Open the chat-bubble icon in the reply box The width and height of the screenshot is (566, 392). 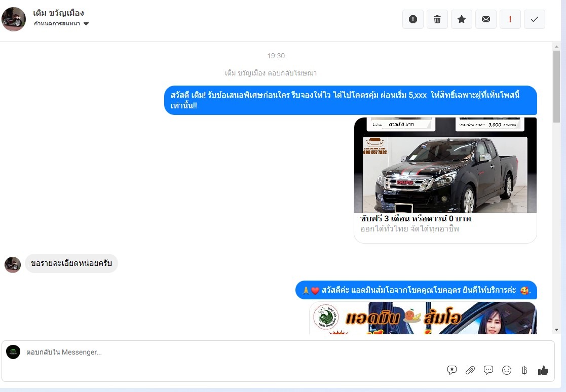488,370
